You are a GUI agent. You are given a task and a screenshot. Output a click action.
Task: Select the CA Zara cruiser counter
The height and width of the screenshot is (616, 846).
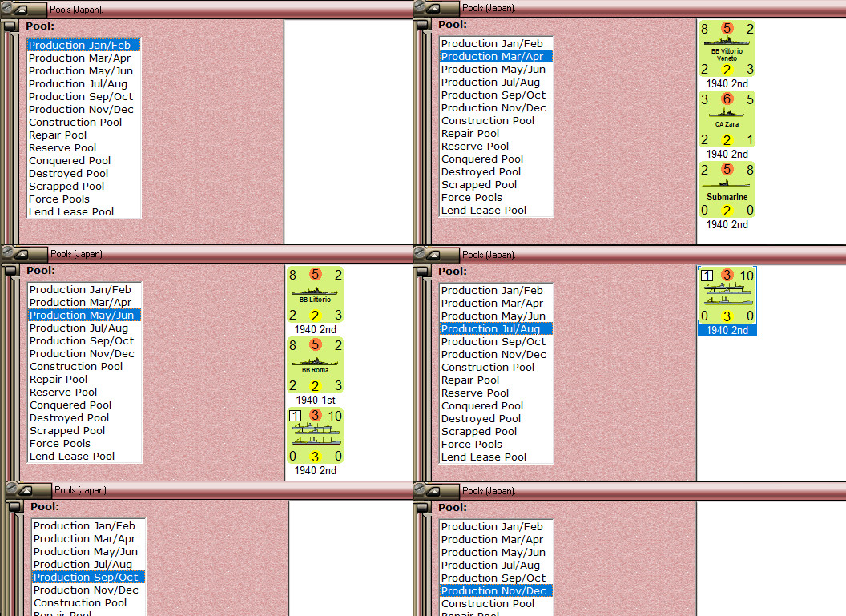727,119
